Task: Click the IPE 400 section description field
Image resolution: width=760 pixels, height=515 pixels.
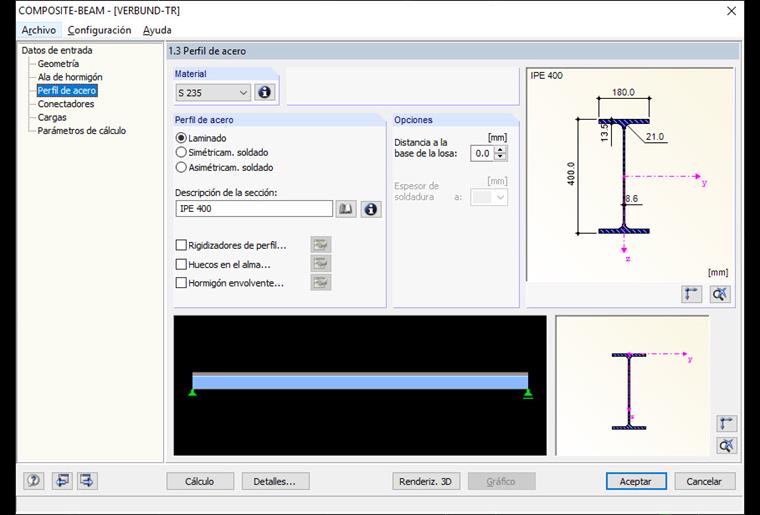Action: pos(254,209)
